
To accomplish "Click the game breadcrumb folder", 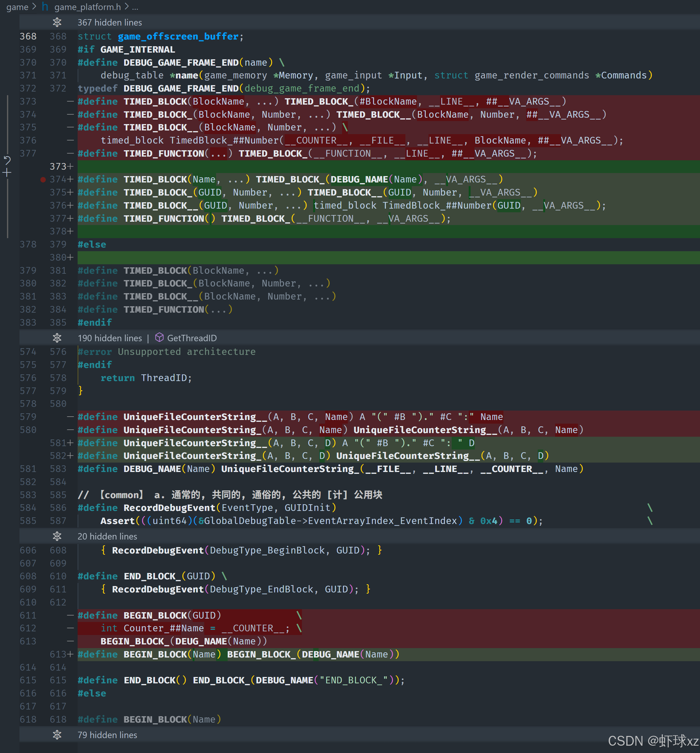I will coord(17,7).
